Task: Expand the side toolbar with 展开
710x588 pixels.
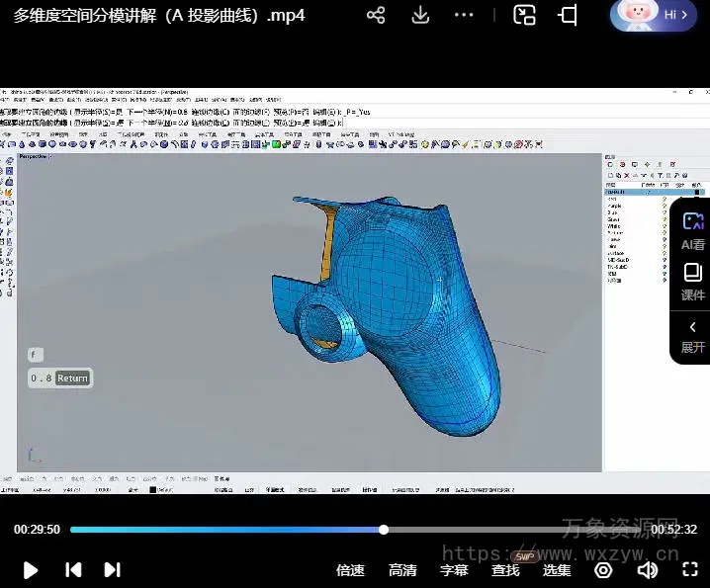Action: (692, 336)
